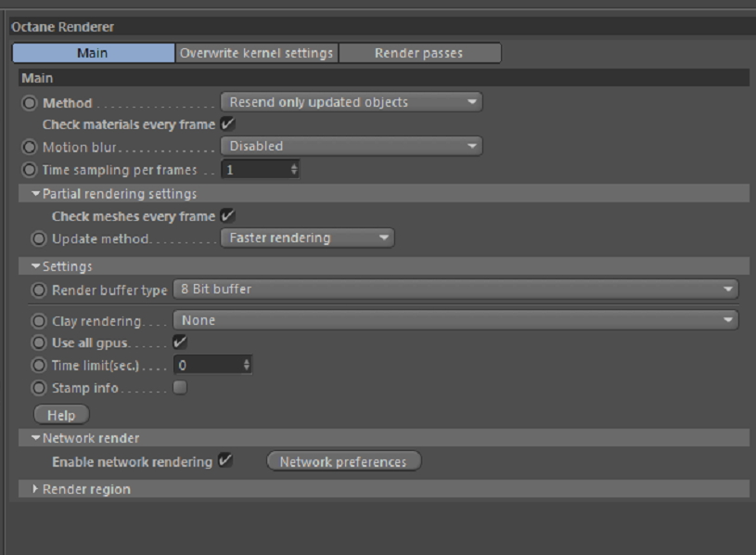The width and height of the screenshot is (756, 555).
Task: Collapse the Partial rendering settings section
Action: coord(35,194)
